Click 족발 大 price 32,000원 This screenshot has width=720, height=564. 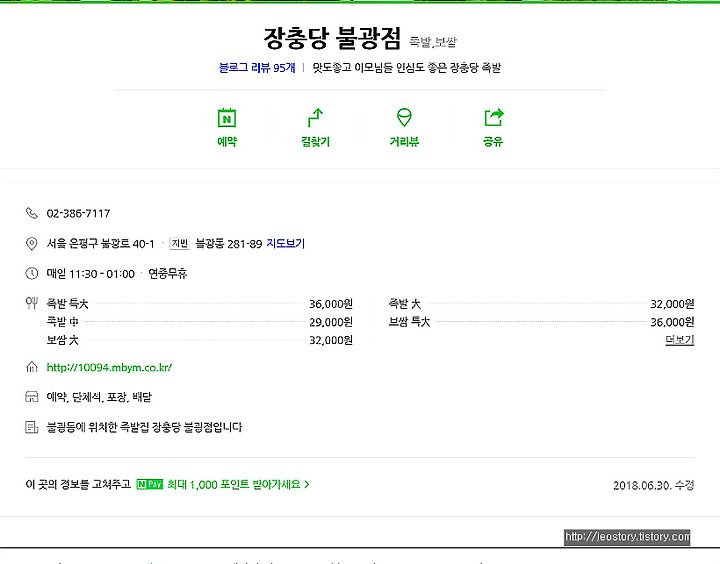[x=672, y=304]
